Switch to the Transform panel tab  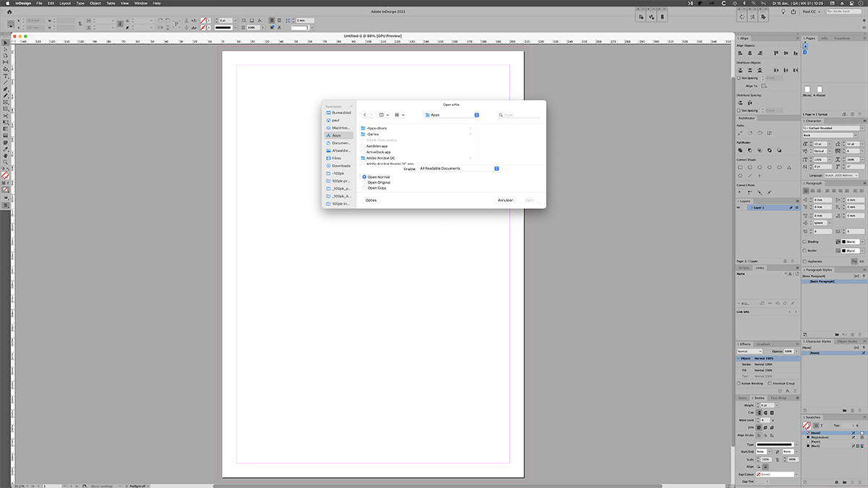tap(842, 38)
